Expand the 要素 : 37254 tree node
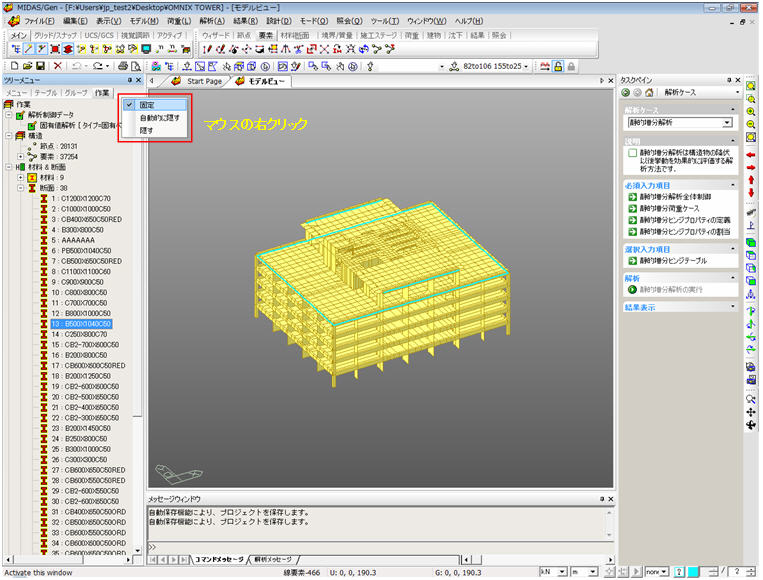Screen dimensions: 763x580 coord(20,157)
